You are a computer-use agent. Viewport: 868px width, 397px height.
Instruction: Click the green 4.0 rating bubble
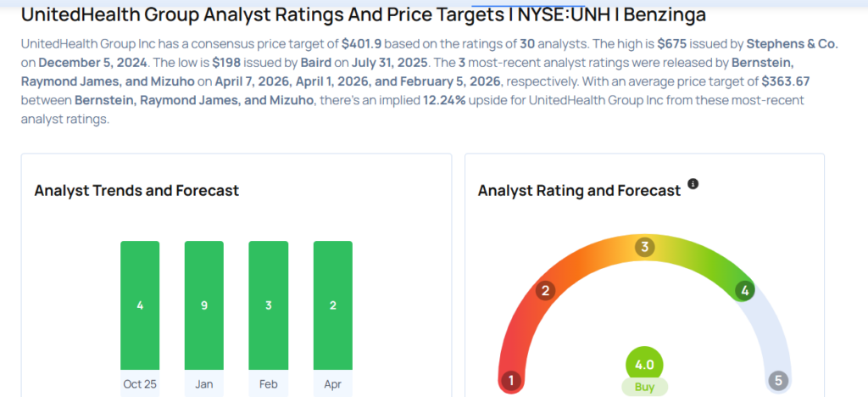(644, 365)
